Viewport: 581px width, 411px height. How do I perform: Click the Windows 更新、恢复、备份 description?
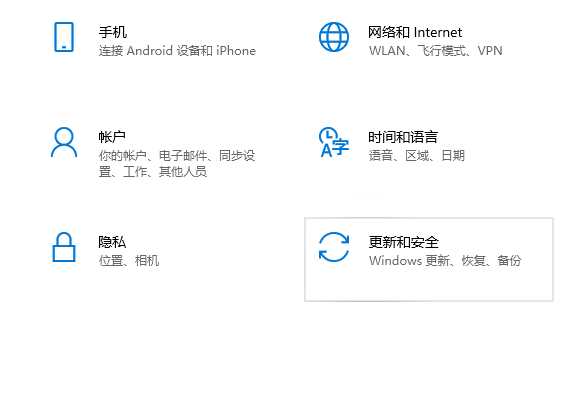445,261
